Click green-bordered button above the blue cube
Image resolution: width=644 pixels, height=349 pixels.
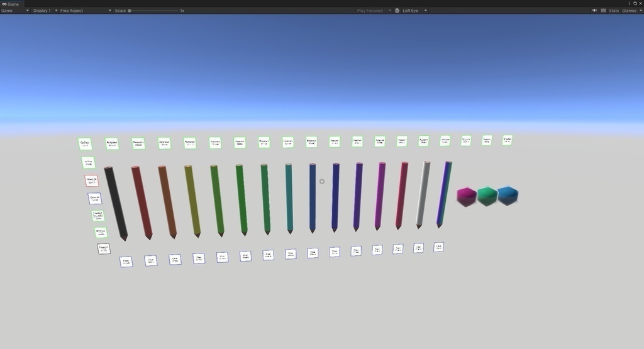coord(508,140)
